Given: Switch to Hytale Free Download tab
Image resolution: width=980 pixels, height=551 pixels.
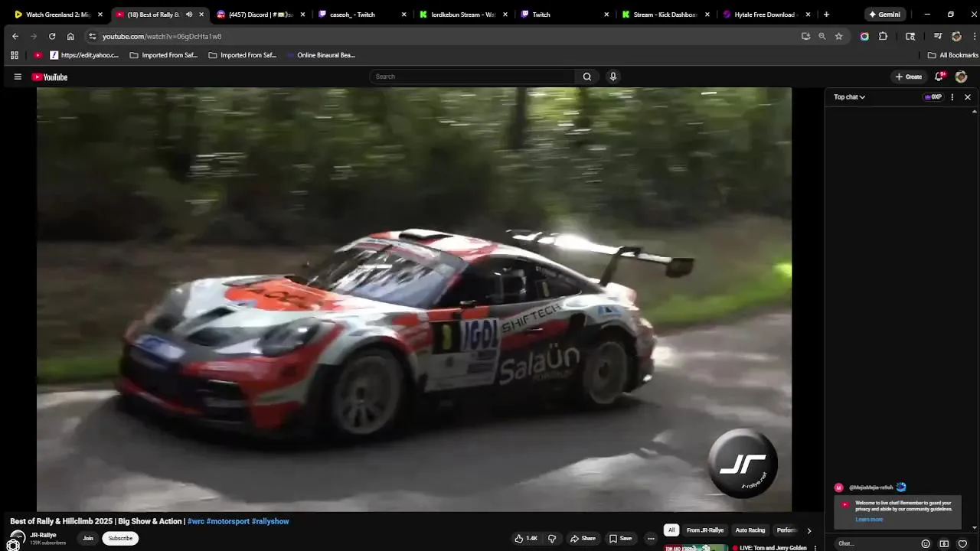Looking at the screenshot, I should point(766,15).
